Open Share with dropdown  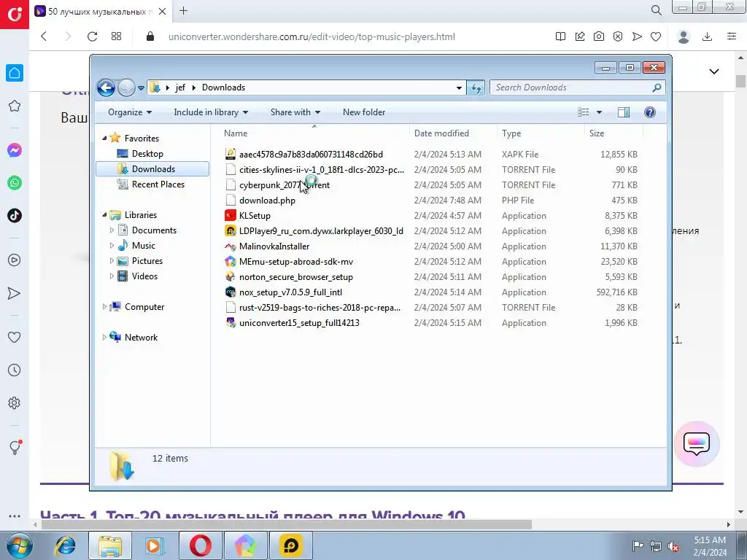point(295,112)
